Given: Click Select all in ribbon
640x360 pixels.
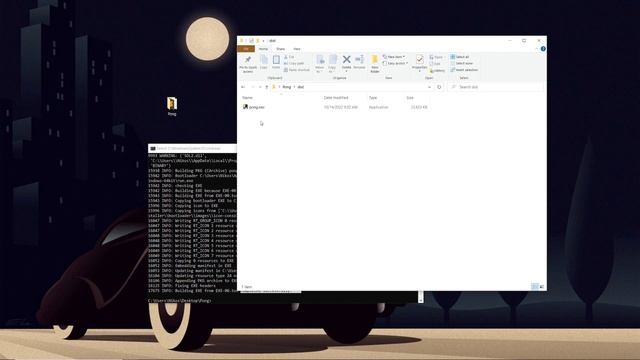Looking at the screenshot, I should (x=460, y=57).
